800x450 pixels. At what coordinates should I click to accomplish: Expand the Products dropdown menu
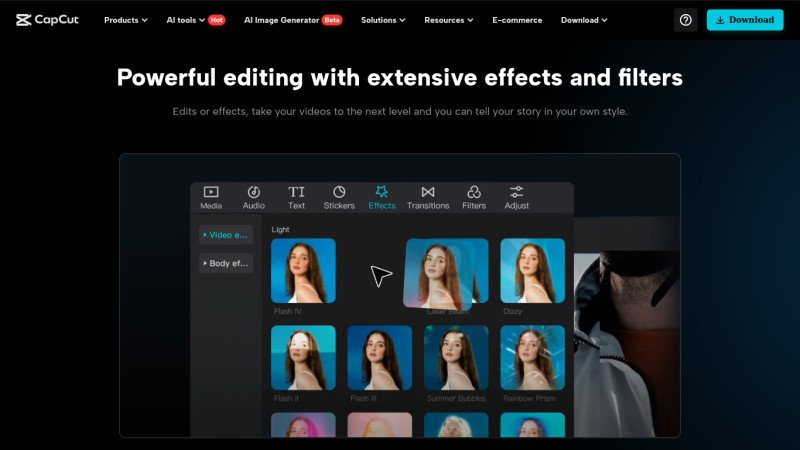point(126,20)
